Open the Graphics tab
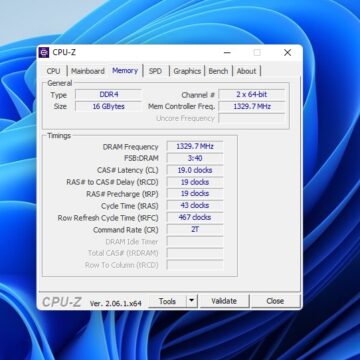The height and width of the screenshot is (360, 360). tap(187, 71)
